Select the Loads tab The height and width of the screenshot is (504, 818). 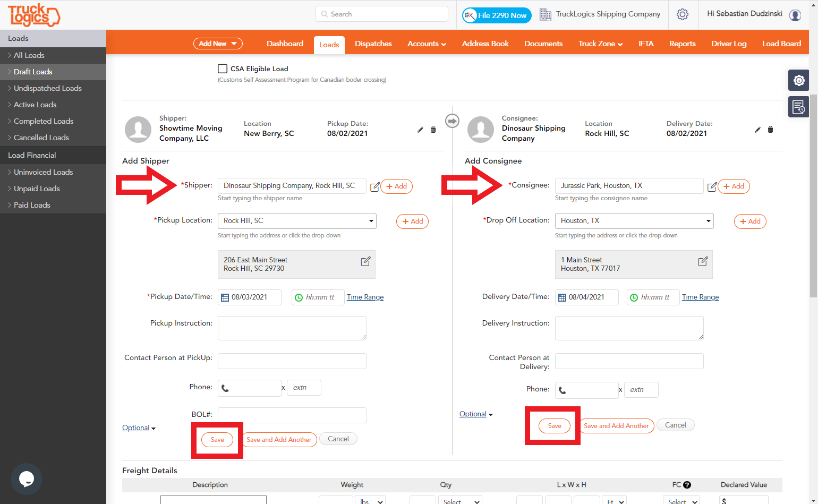[x=329, y=45]
